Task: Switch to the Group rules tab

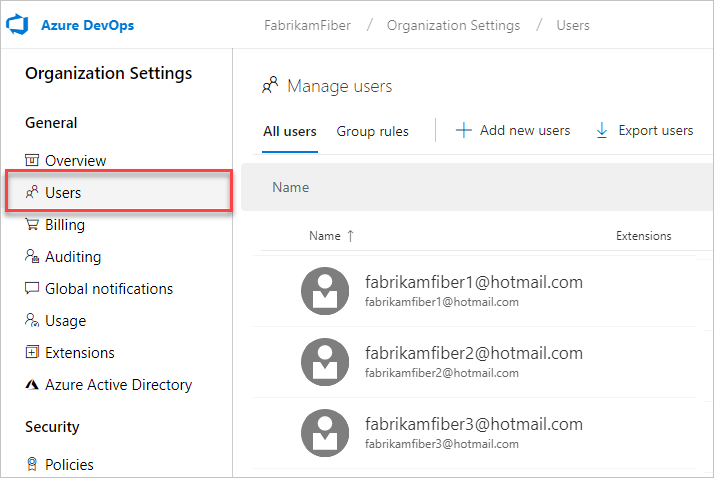Action: click(372, 131)
